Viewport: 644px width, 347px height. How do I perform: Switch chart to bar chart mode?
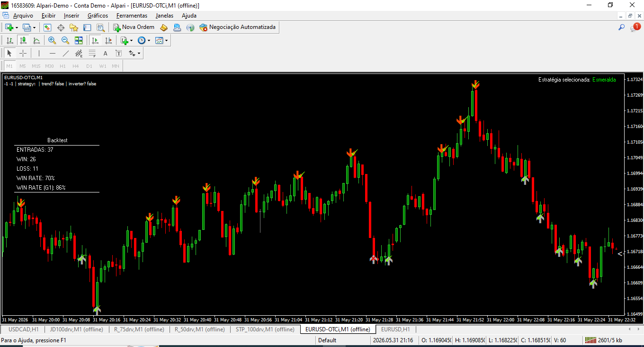pyautogui.click(x=9, y=41)
